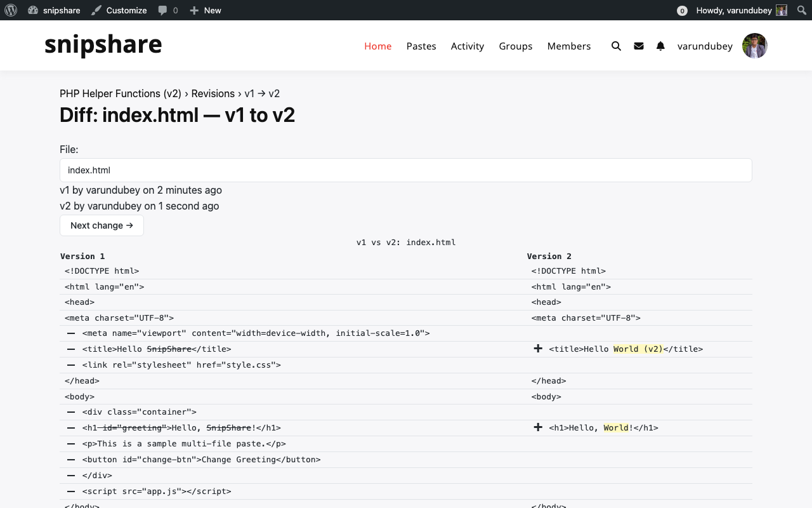Open Customize in the admin bar
The width and height of the screenshot is (812, 508).
coord(119,10)
